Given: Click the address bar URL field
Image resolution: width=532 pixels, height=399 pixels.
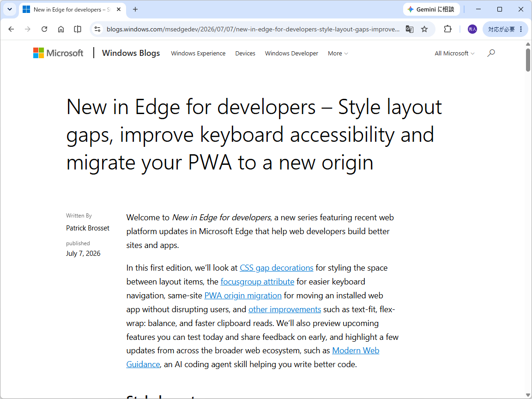Looking at the screenshot, I should (x=253, y=29).
